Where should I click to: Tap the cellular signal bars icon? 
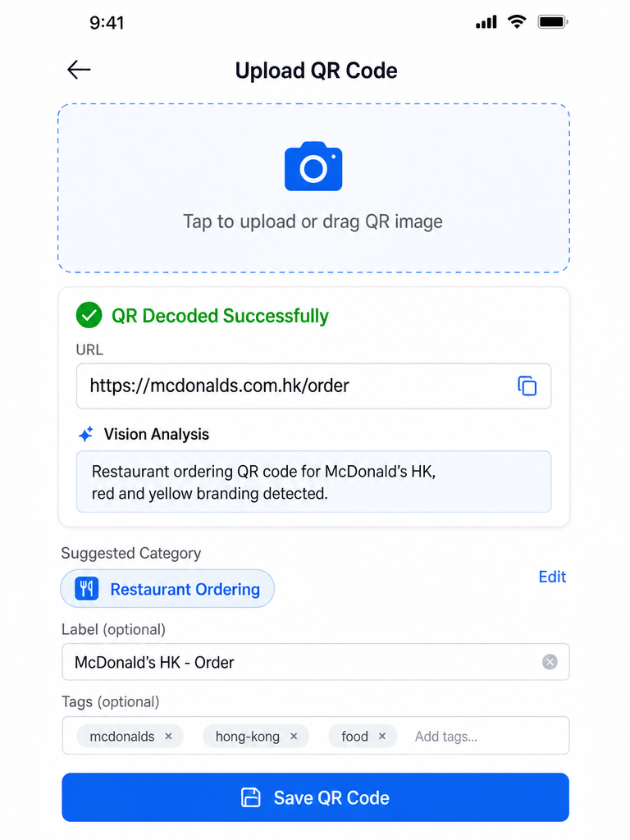tap(486, 22)
